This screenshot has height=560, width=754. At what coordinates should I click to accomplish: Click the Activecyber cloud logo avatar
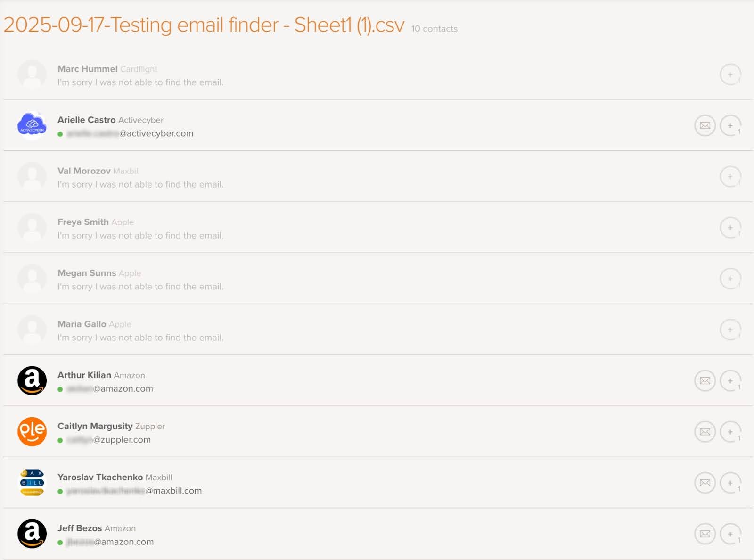pos(32,125)
